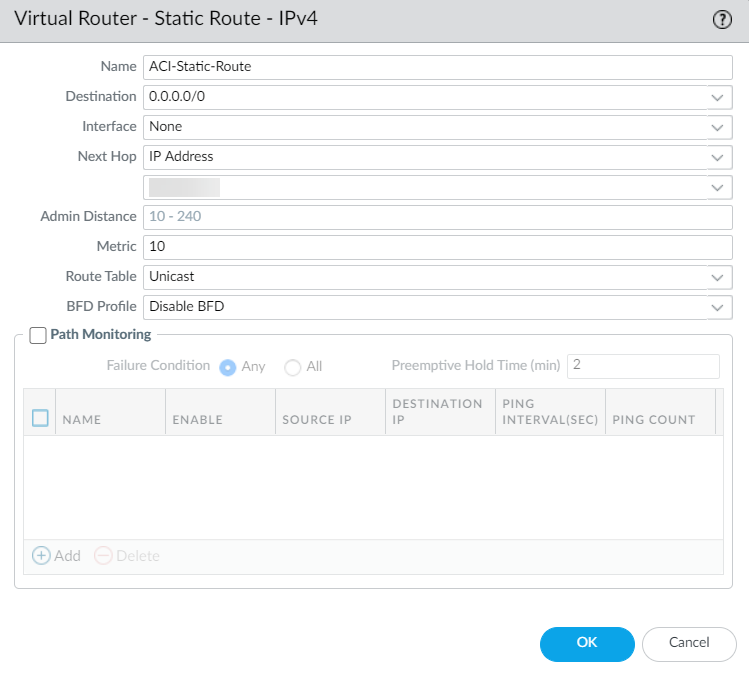Click the Add button under path monitoring table
The image size is (749, 679).
(56, 556)
